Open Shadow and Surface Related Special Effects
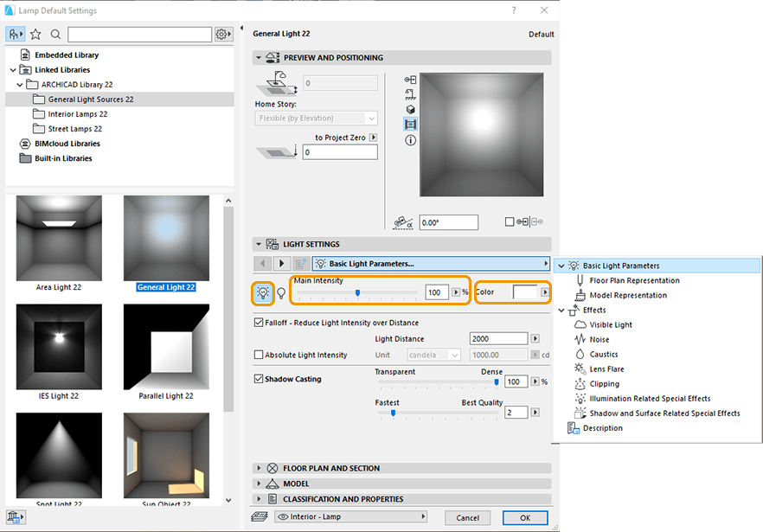This screenshot has width=763, height=532. [x=664, y=413]
